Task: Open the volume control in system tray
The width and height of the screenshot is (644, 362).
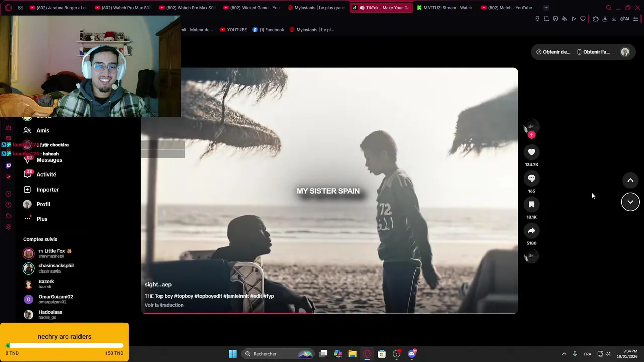Action: point(608,354)
